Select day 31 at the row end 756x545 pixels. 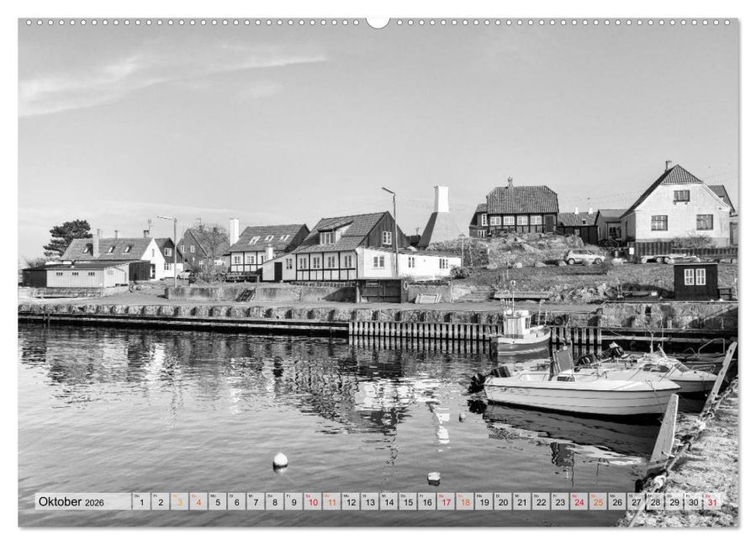click(711, 502)
